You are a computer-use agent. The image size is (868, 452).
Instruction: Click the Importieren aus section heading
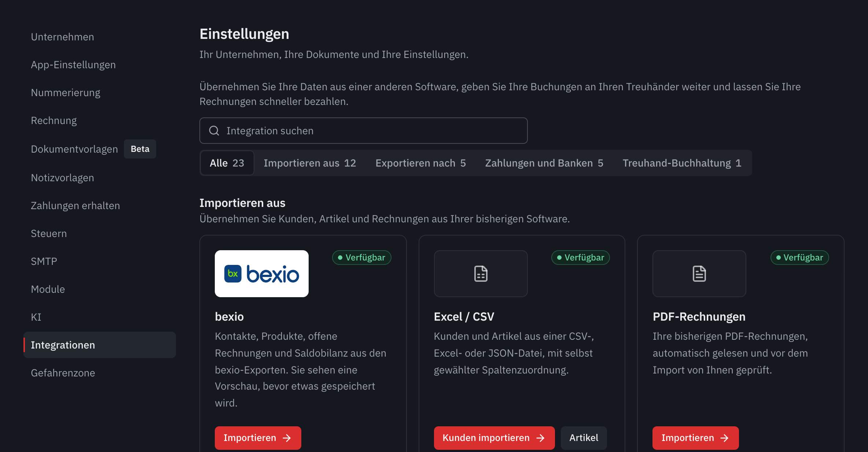tap(242, 203)
